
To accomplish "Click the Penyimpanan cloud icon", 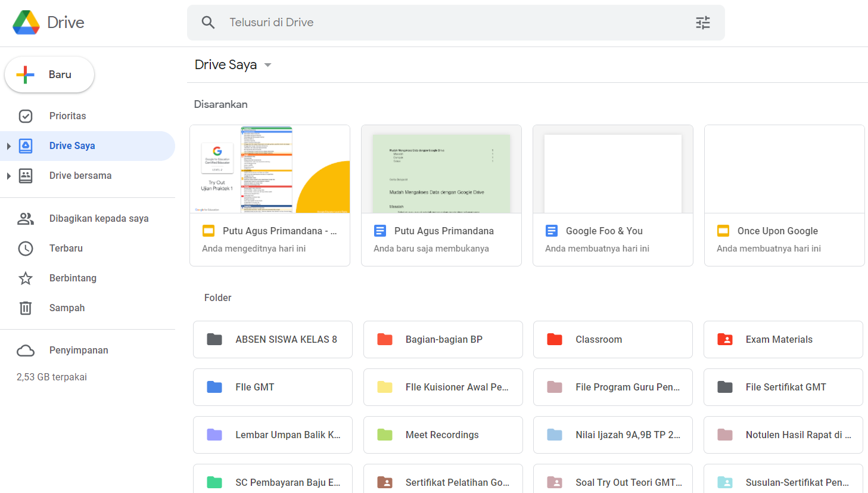I will [26, 351].
